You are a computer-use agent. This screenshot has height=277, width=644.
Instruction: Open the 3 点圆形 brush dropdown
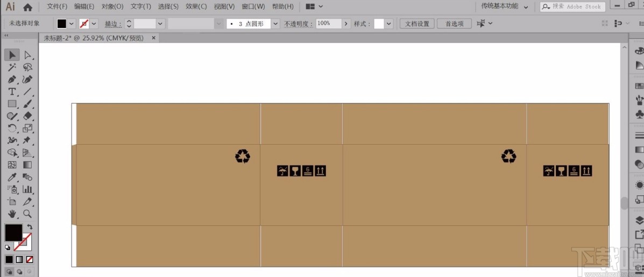pos(275,23)
